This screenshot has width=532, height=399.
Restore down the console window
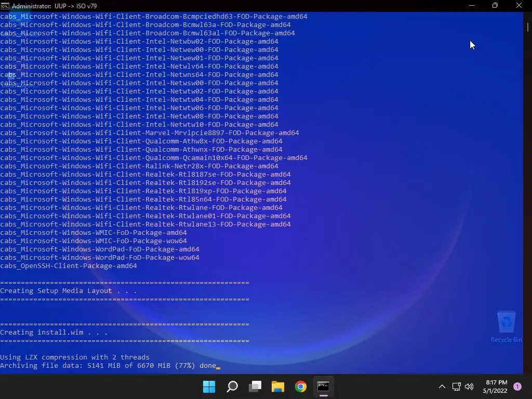[495, 6]
